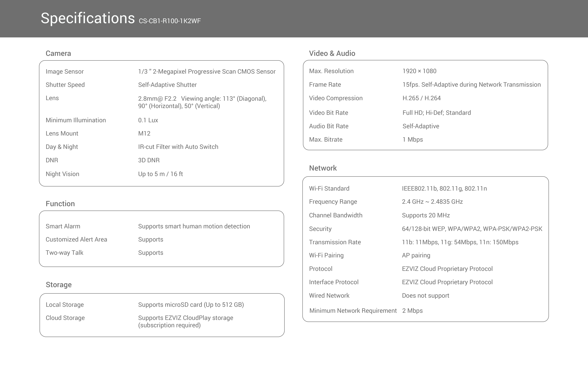Click the Video Compression label
Screen dimensions: 588x368
(336, 98)
